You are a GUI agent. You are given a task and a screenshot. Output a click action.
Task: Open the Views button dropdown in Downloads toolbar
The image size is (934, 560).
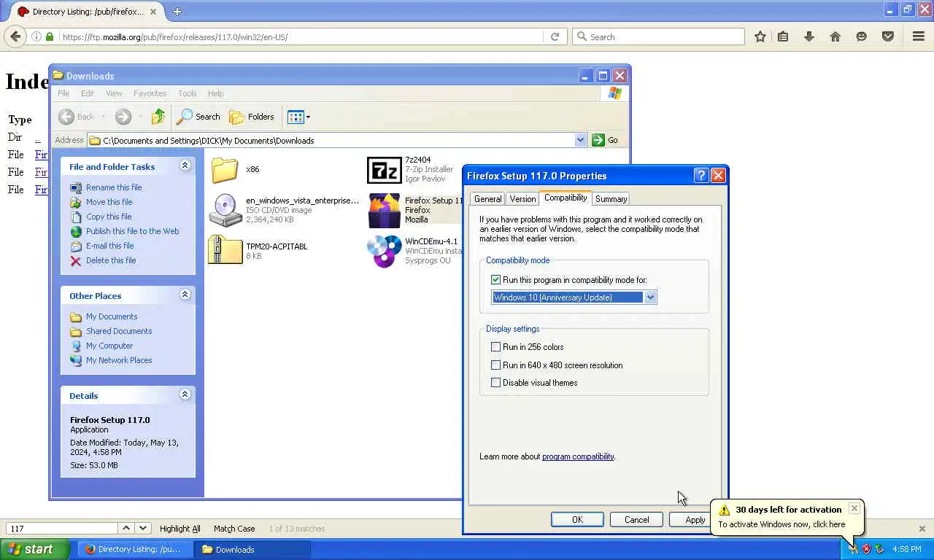point(299,117)
